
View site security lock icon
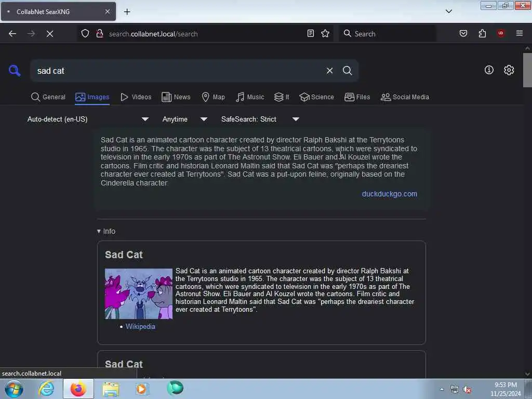[x=100, y=34]
